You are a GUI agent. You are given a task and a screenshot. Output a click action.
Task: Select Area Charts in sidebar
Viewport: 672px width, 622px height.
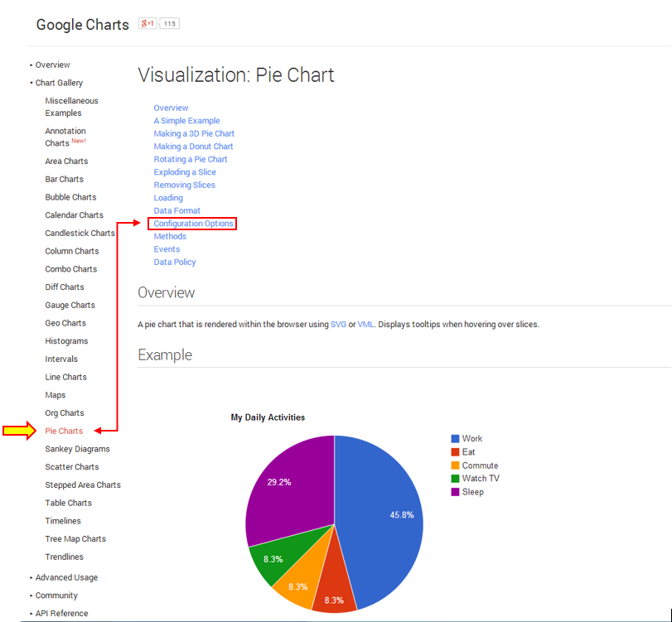point(66,161)
